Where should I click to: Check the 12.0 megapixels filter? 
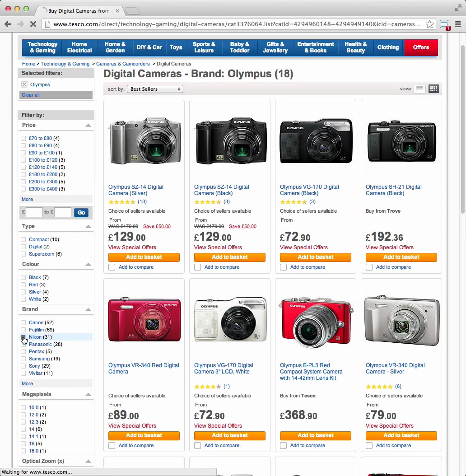click(23, 415)
